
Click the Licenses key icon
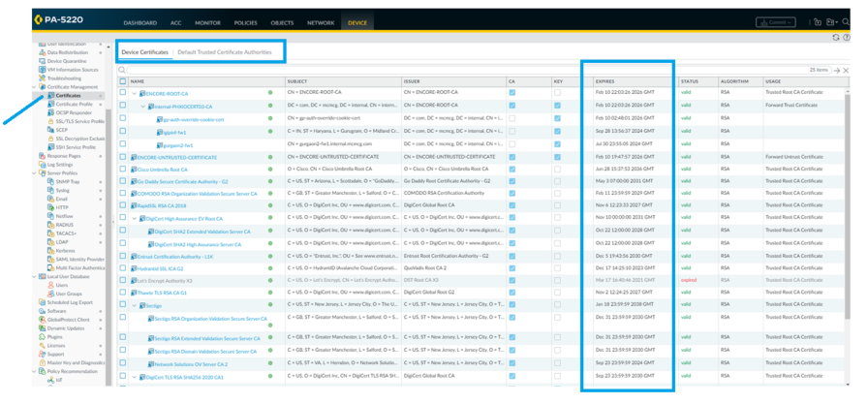[x=42, y=345]
